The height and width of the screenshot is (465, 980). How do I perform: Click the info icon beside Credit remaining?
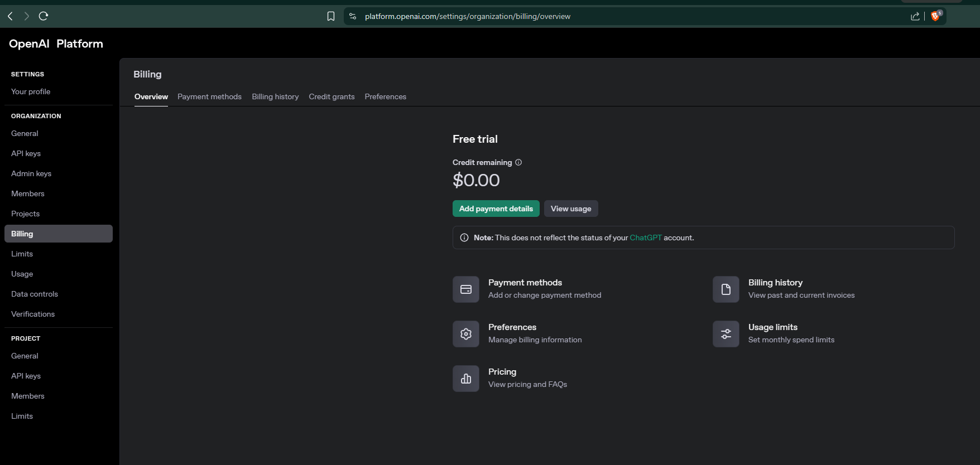518,162
